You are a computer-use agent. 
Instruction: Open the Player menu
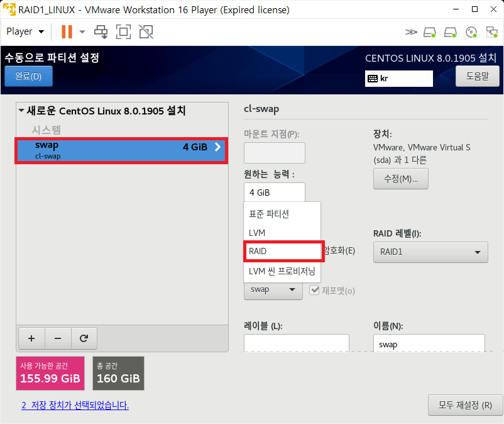click(x=25, y=31)
